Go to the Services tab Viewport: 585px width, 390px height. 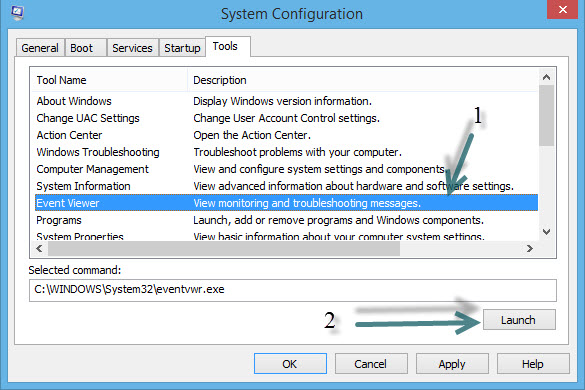pyautogui.click(x=132, y=48)
